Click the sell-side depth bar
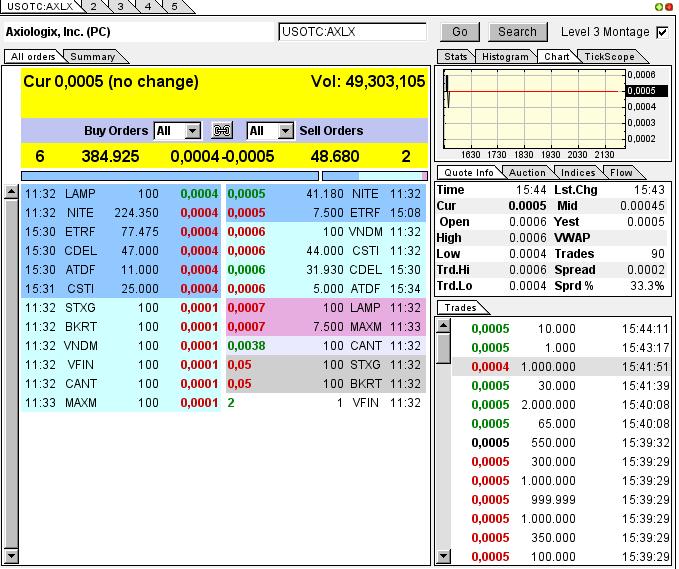The width and height of the screenshot is (679, 569). click(375, 176)
